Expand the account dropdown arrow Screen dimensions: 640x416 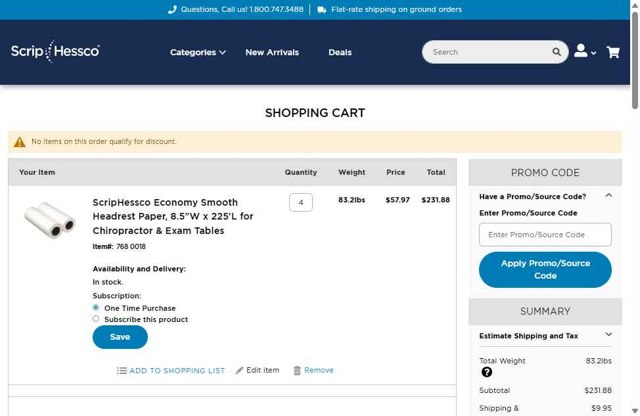[x=593, y=53]
